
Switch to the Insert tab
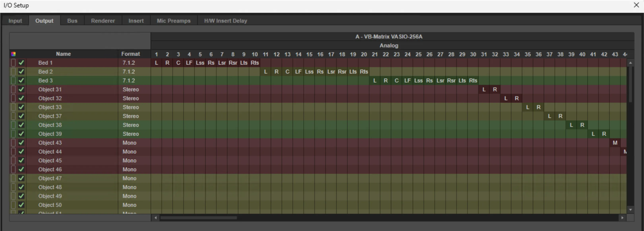pyautogui.click(x=136, y=21)
